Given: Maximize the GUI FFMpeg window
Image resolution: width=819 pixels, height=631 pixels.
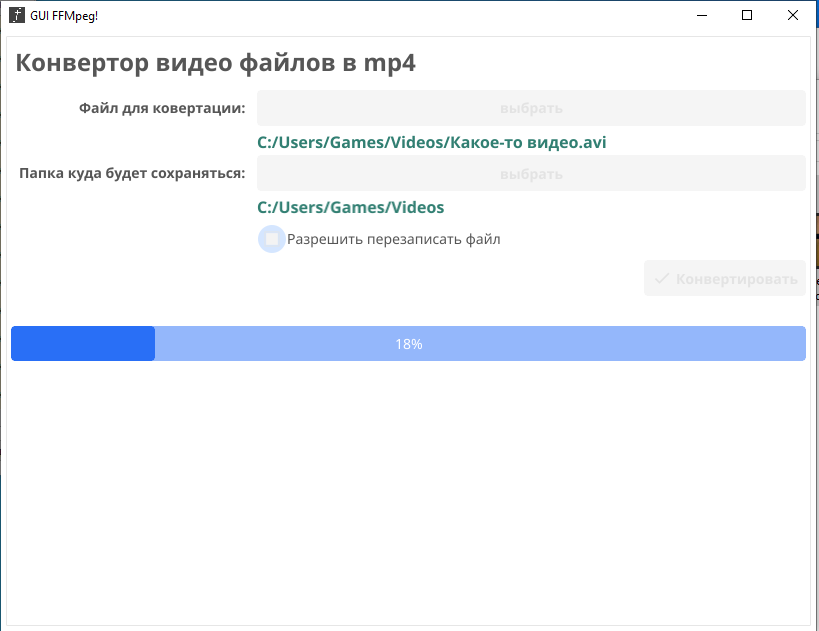Looking at the screenshot, I should pyautogui.click(x=747, y=16).
